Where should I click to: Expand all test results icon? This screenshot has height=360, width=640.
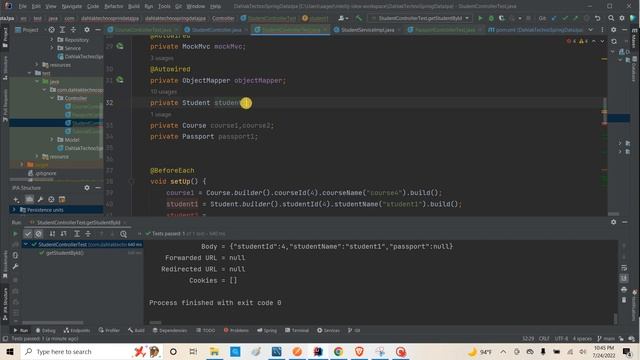(x=77, y=234)
